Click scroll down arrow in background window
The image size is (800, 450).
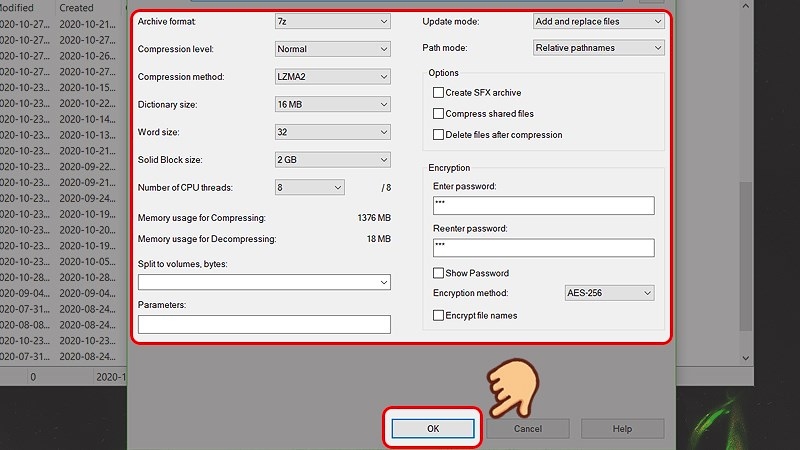[x=745, y=358]
